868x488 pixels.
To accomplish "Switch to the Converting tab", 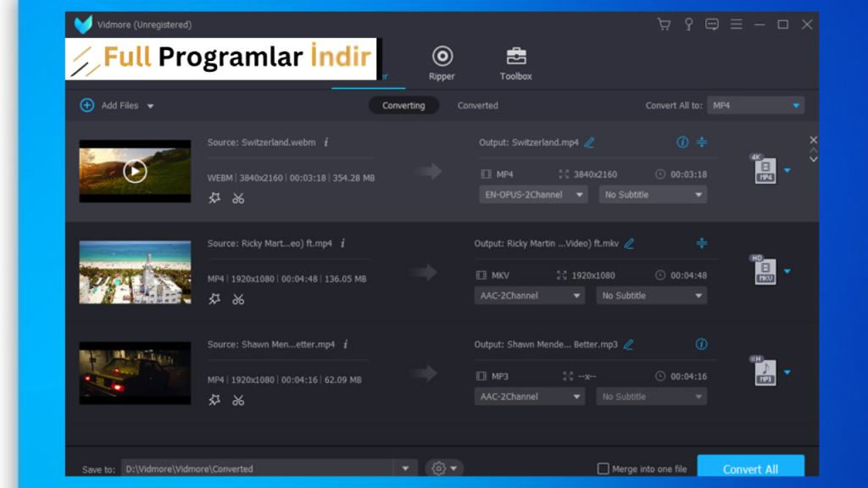I will [x=403, y=105].
